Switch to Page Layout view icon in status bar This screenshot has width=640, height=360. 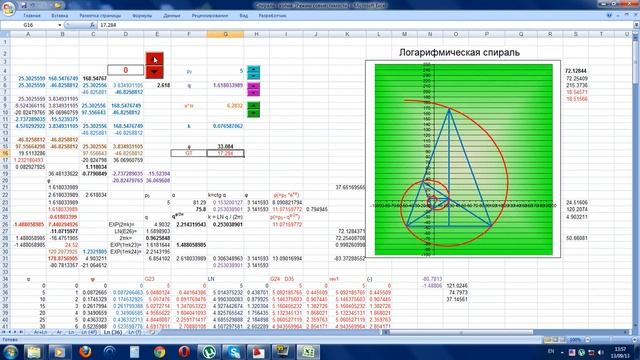coord(555,340)
